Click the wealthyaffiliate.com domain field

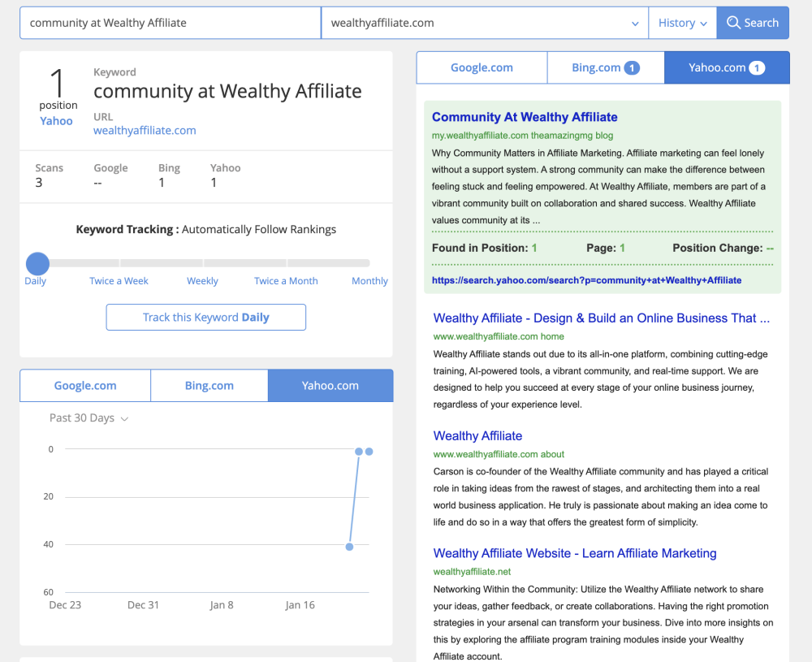[x=485, y=23]
